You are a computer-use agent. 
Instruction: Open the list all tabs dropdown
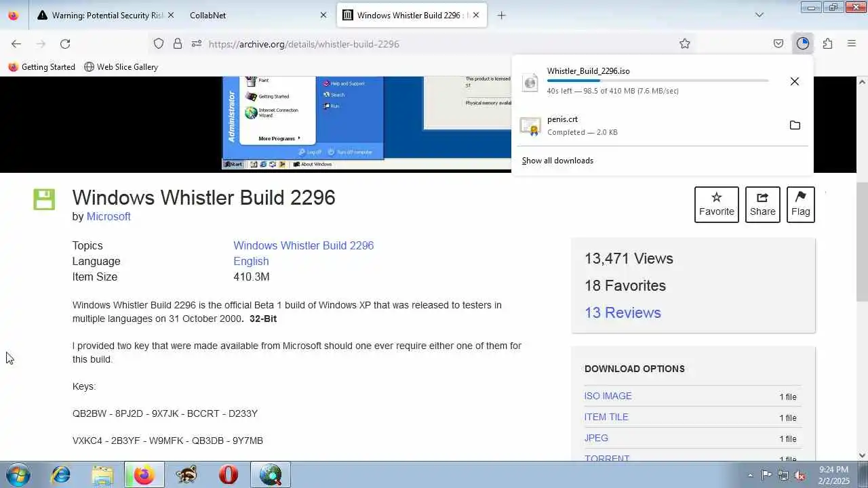point(759,15)
